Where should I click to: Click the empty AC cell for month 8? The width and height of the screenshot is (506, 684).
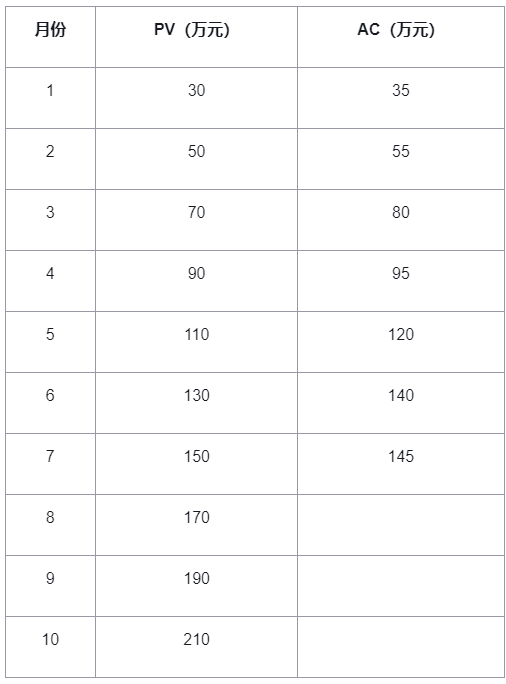400,525
